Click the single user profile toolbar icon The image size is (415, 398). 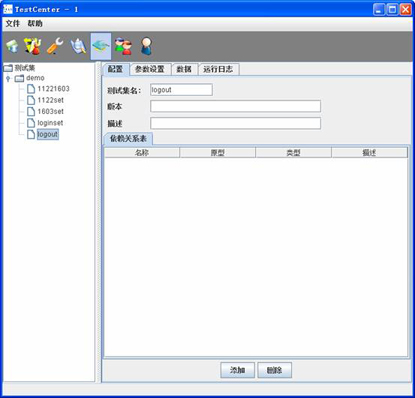point(146,46)
